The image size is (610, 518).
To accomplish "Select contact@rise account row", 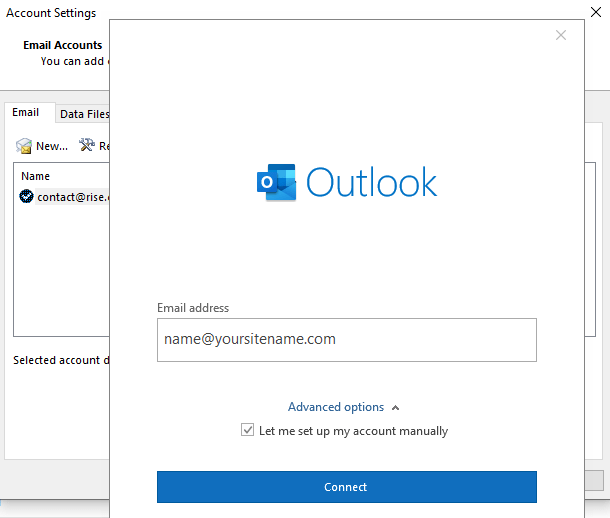I will click(x=64, y=197).
